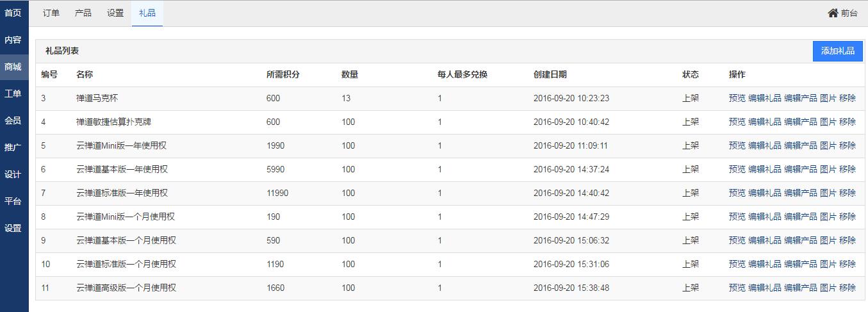
Task: Preview the 禅道马克杯 gift
Action: point(737,98)
